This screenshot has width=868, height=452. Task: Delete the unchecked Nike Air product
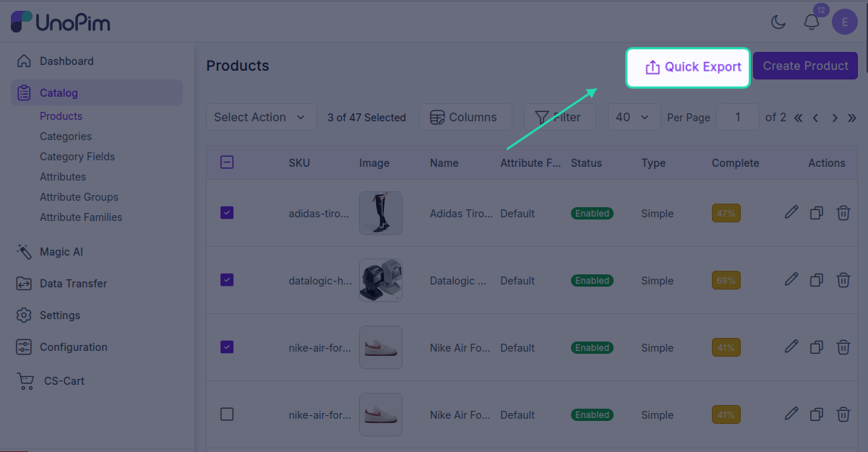843,414
